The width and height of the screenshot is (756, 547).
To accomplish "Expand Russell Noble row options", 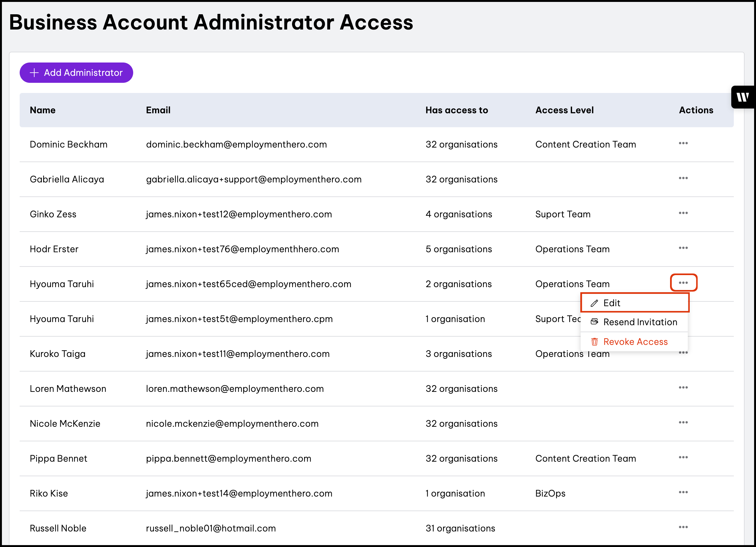I will tap(683, 527).
